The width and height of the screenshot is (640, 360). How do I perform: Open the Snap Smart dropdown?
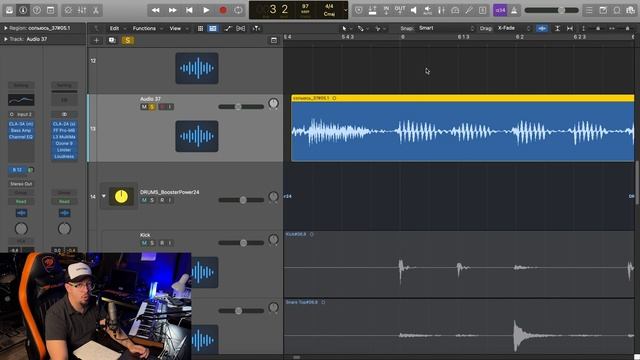pos(447,28)
